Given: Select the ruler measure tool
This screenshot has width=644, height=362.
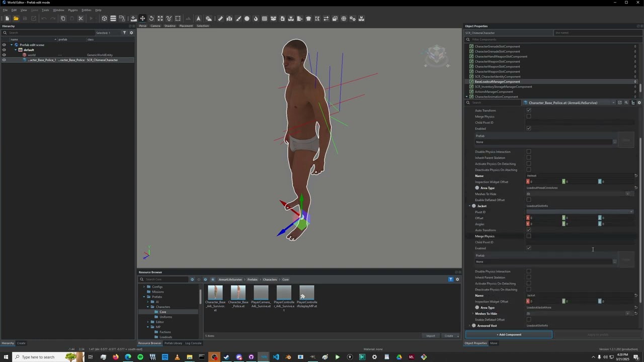Looking at the screenshot, I should [x=220, y=19].
